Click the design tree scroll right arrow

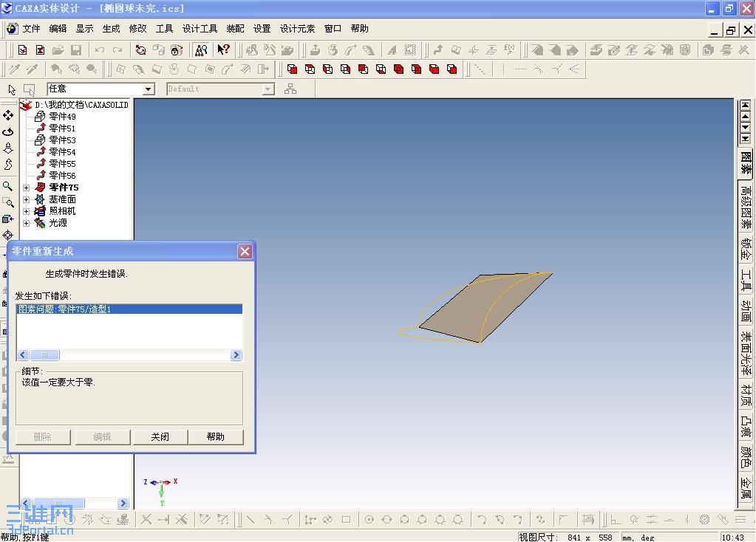coord(123,503)
